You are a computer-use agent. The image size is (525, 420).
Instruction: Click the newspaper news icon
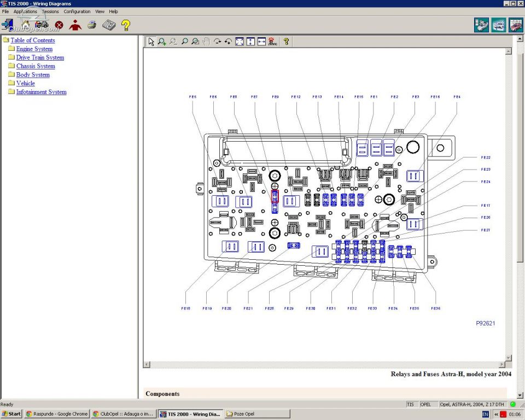click(109, 25)
